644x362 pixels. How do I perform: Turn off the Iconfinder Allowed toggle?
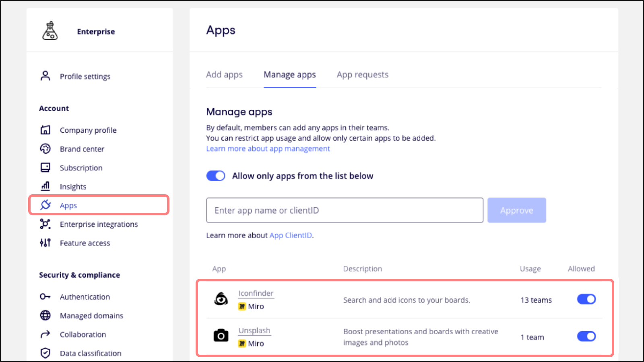click(586, 299)
